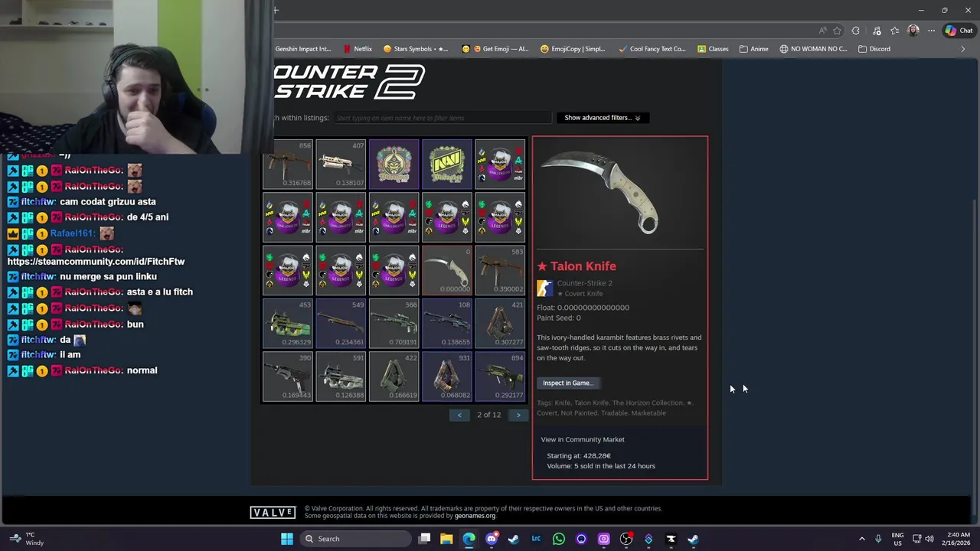The image size is (980, 551).
Task: Click the Talon Knife large preview image
Action: tap(619, 193)
